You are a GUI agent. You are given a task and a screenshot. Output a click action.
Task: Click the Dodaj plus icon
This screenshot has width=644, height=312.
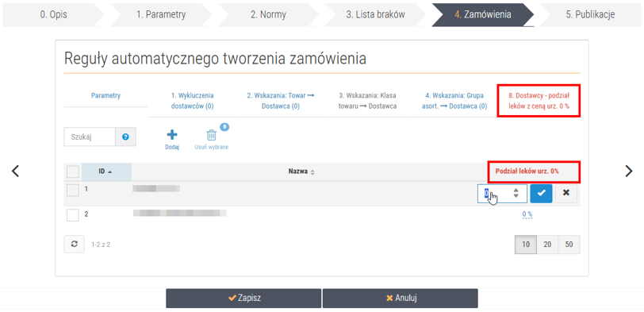click(x=172, y=135)
